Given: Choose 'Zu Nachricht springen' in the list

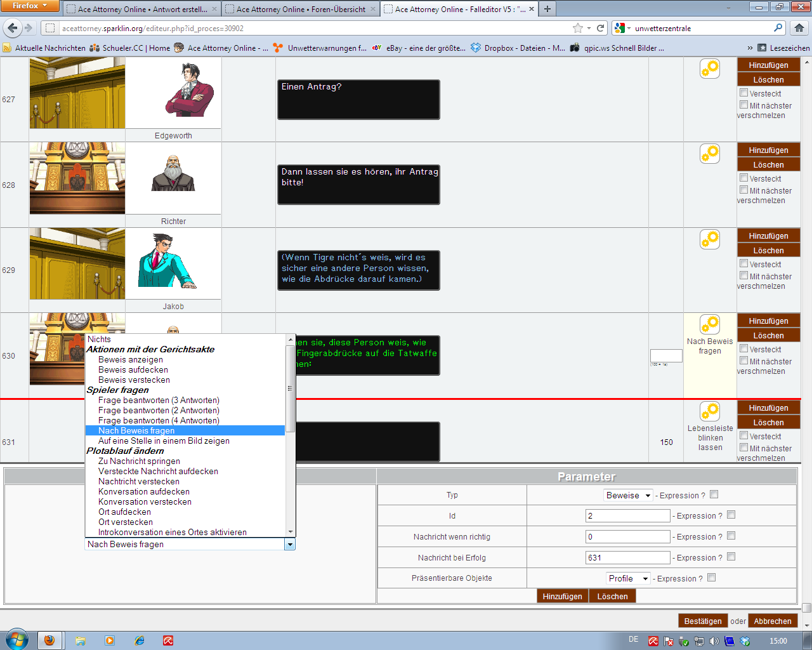Looking at the screenshot, I should [139, 461].
